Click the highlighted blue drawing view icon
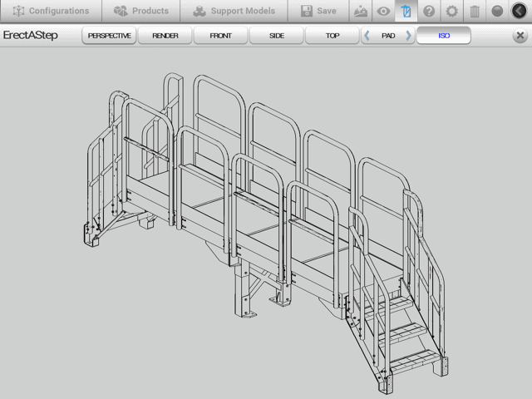The height and width of the screenshot is (399, 532). pos(406,12)
